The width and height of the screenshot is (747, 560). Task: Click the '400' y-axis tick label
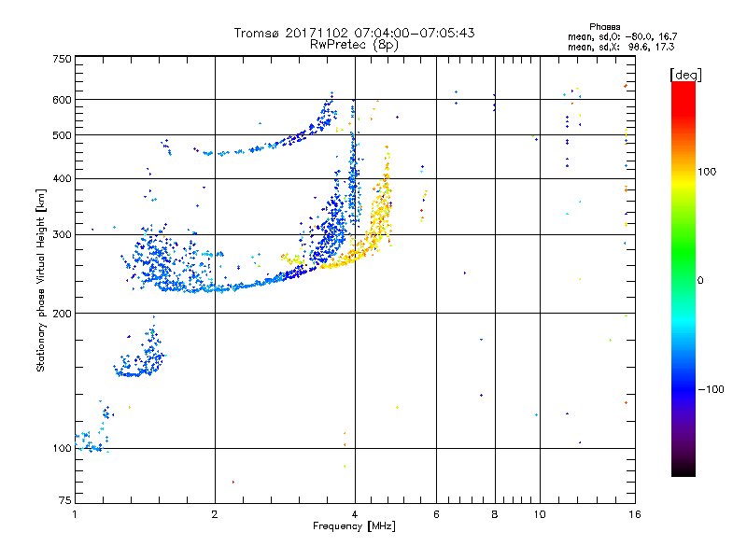pyautogui.click(x=62, y=179)
